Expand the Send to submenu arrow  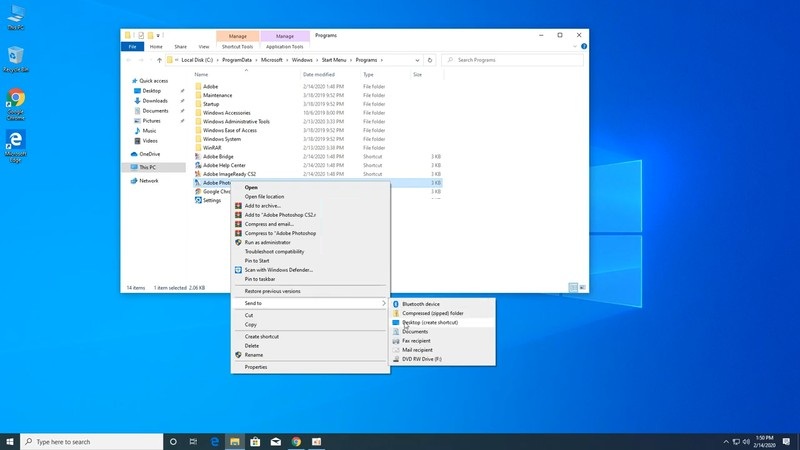(x=383, y=303)
